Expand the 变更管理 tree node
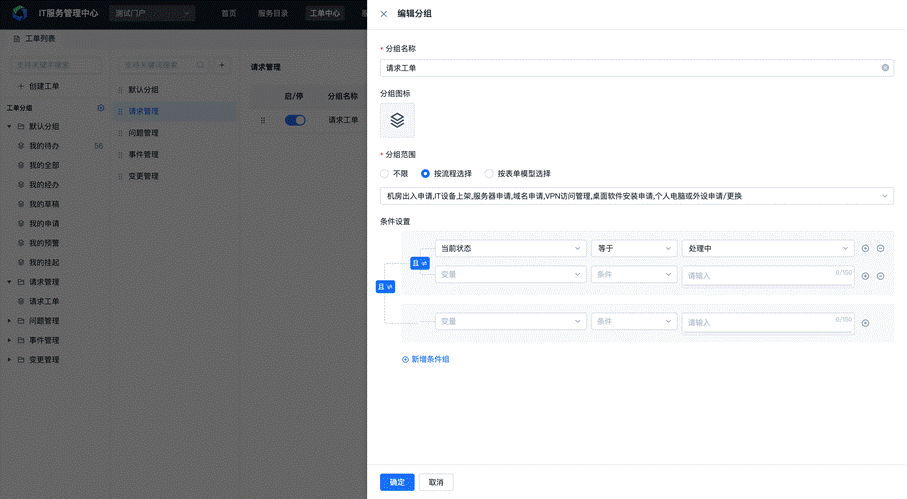The width and height of the screenshot is (907, 499). [9, 360]
